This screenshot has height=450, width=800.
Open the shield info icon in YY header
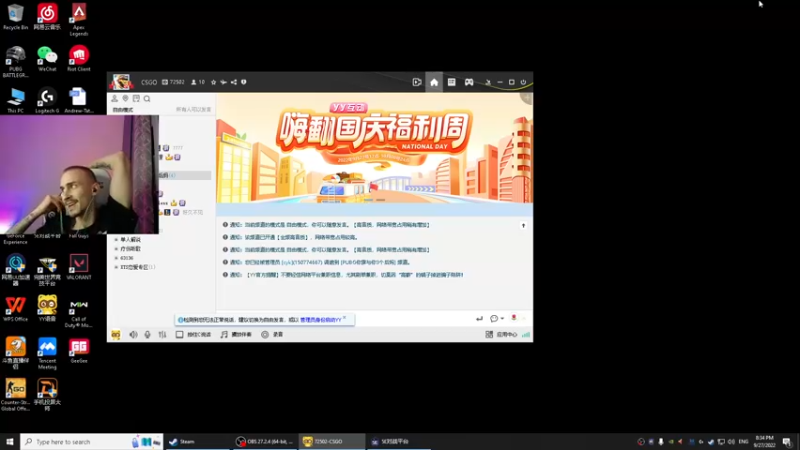(244, 82)
